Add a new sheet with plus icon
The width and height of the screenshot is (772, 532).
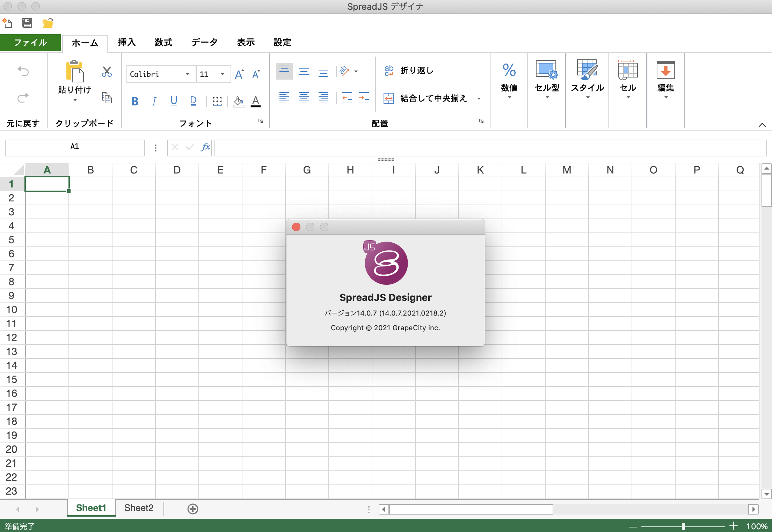point(193,509)
